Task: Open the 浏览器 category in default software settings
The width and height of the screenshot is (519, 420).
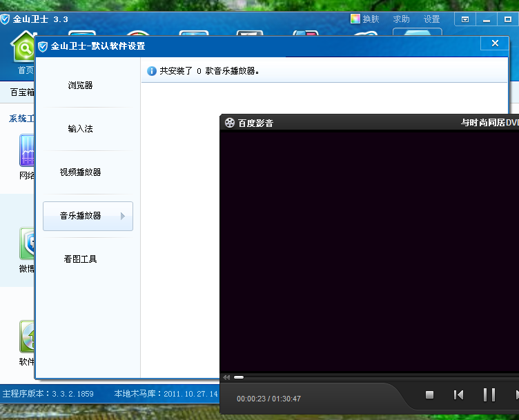Action: (x=80, y=86)
